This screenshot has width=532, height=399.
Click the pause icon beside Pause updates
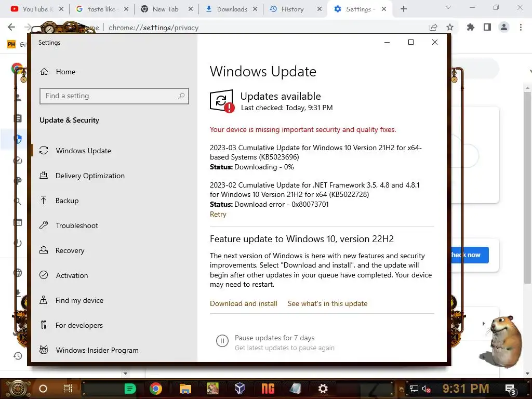(x=222, y=341)
